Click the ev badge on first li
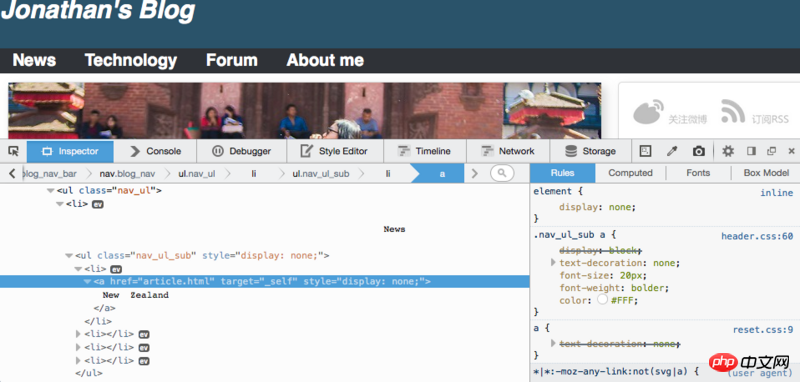Viewport: 800px width, 382px height. [x=97, y=204]
